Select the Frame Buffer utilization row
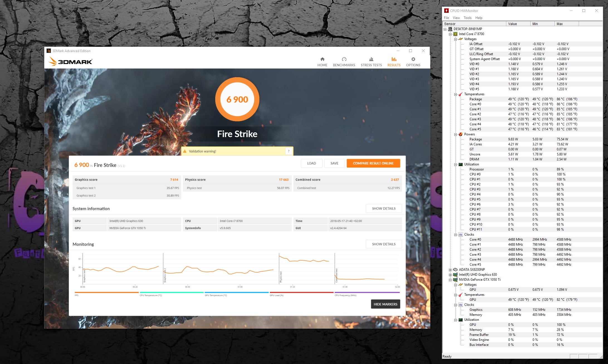608x364 pixels. [522, 335]
